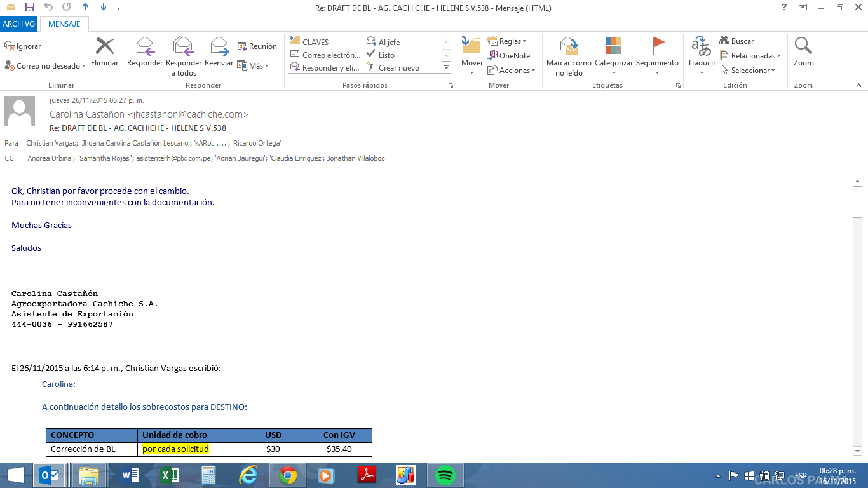
Task: Click the message vertical scrollbar down arrow
Action: click(857, 451)
